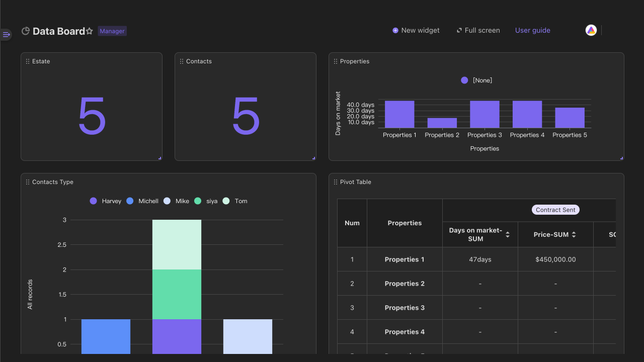Click the Num column header
Image resolution: width=644 pixels, height=362 pixels.
(352, 223)
